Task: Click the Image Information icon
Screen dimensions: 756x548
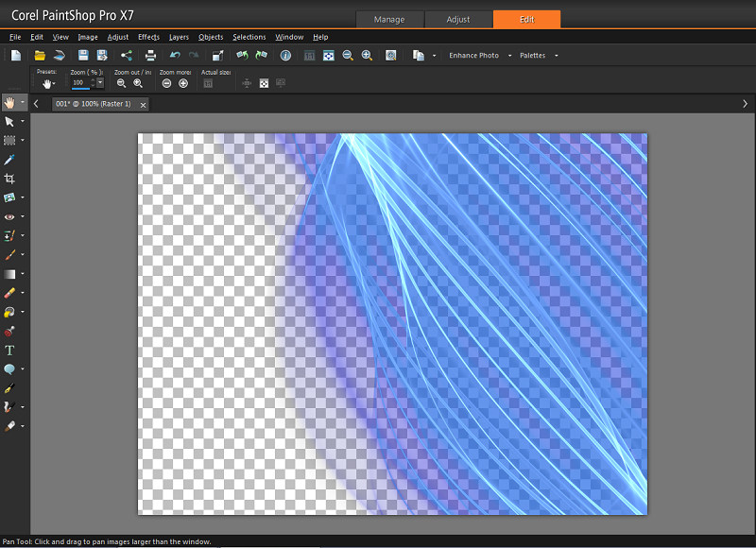Action: click(284, 56)
